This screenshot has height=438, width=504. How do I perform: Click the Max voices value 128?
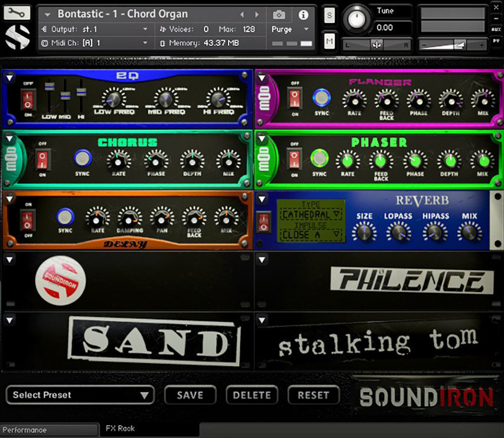(x=249, y=29)
